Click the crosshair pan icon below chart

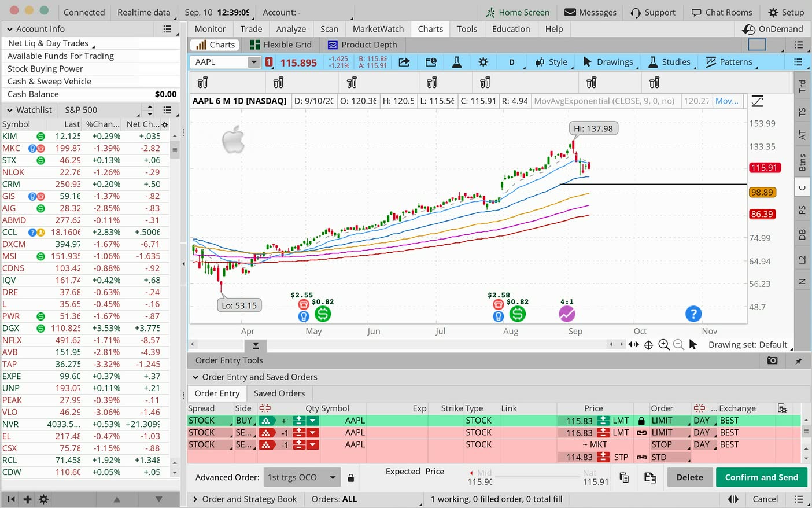(x=649, y=345)
